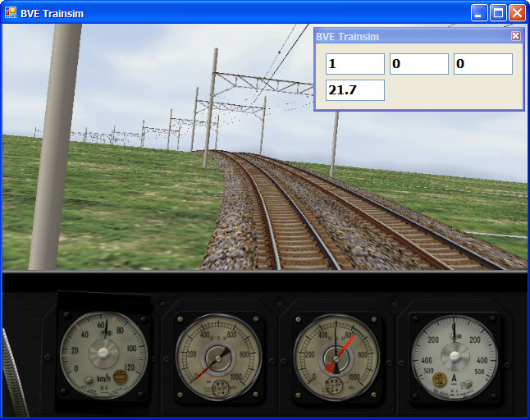
Task: Click the second gauge with black needle
Action: pyautogui.click(x=218, y=358)
